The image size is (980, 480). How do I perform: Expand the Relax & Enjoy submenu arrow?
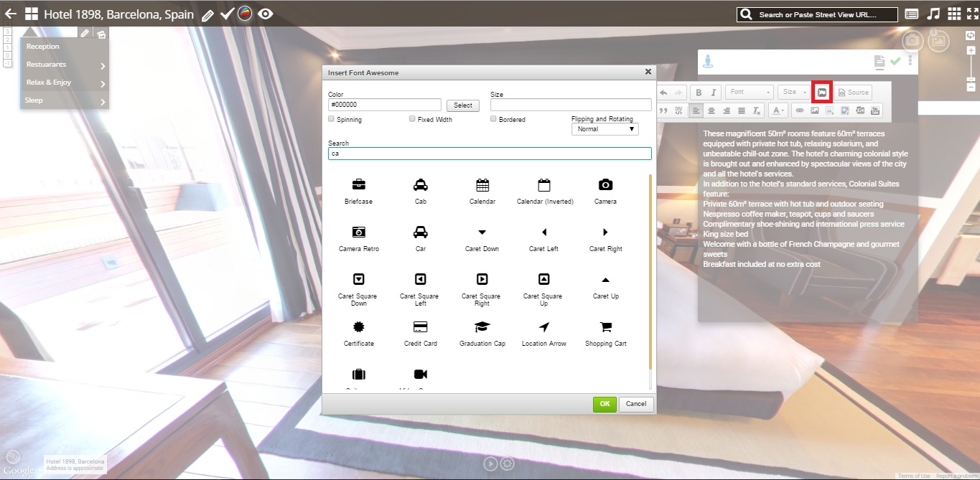[x=103, y=84]
